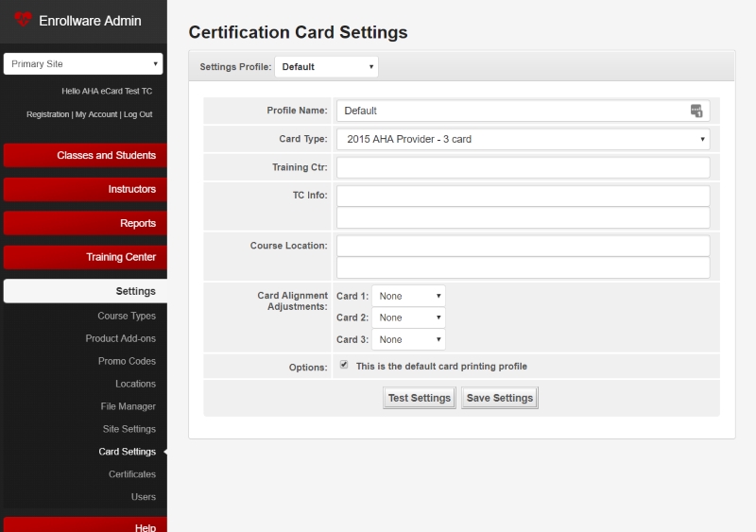
Task: Click the Certification Card Settings heading
Action: point(298,32)
